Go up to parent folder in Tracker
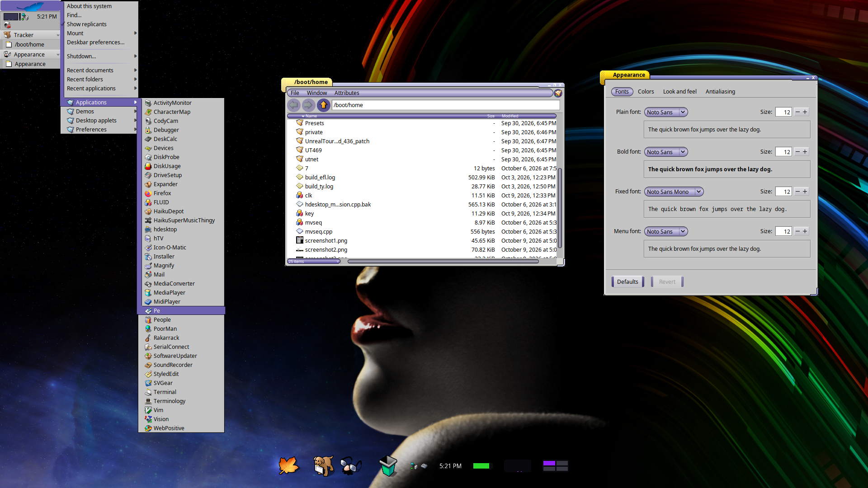The width and height of the screenshot is (868, 488). coord(323,105)
